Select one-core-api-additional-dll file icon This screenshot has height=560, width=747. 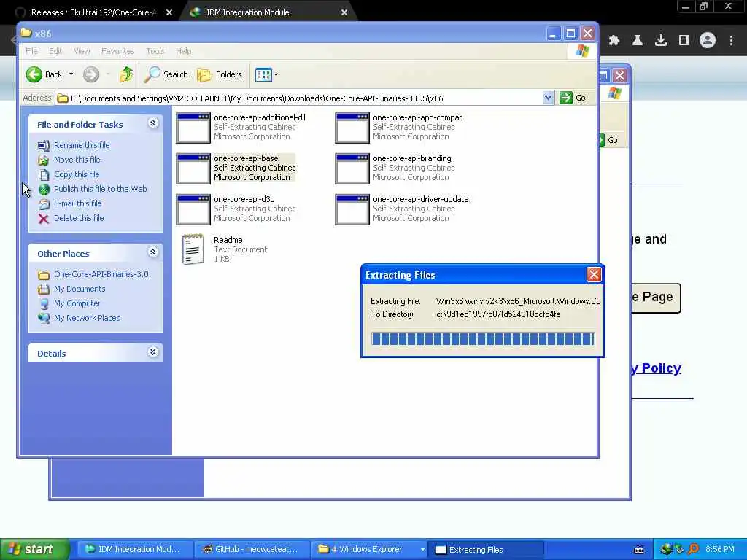click(x=193, y=128)
